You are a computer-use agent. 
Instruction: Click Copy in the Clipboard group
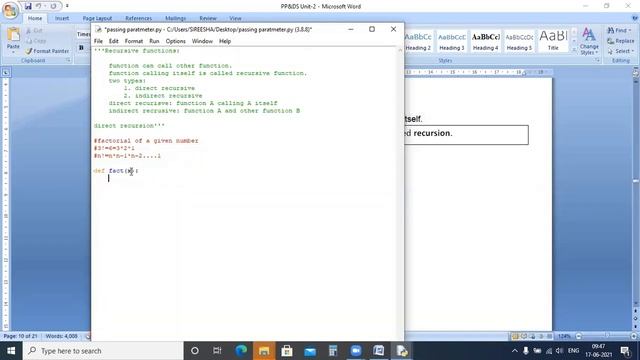pos(36,41)
